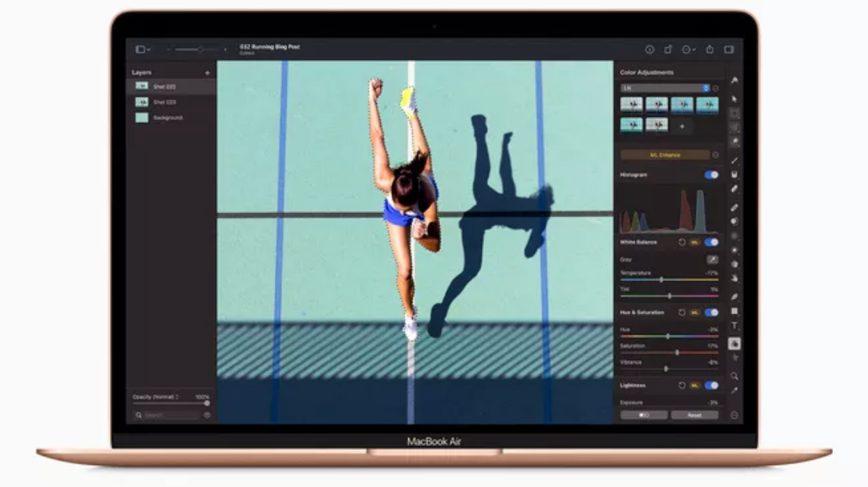This screenshot has height=487, width=868.
Task: Click the Share icon in toolbar
Action: pos(709,50)
